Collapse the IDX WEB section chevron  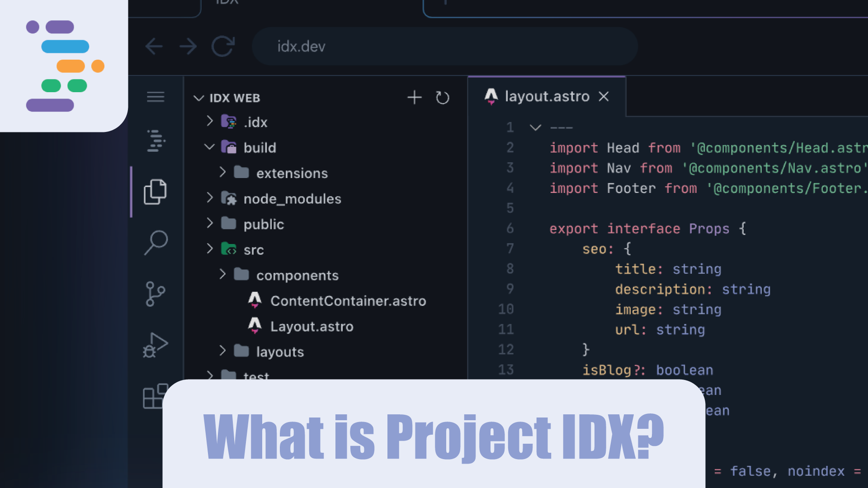[198, 98]
